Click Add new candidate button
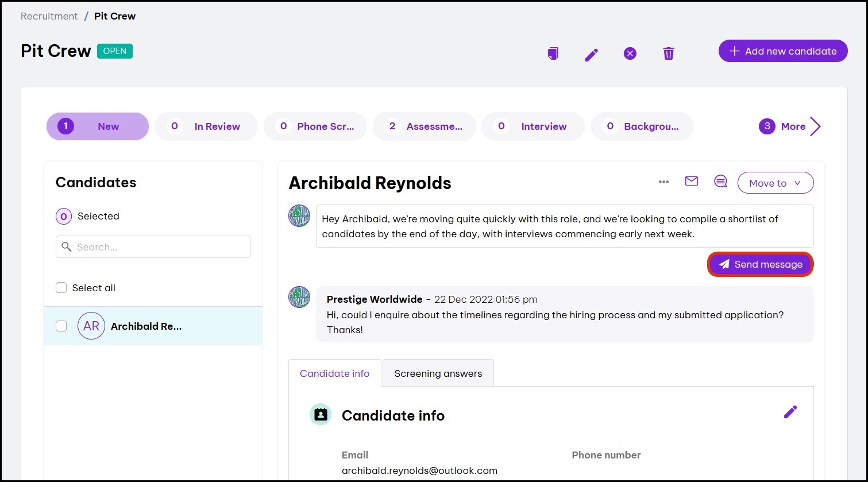This screenshot has height=482, width=868. click(x=782, y=51)
